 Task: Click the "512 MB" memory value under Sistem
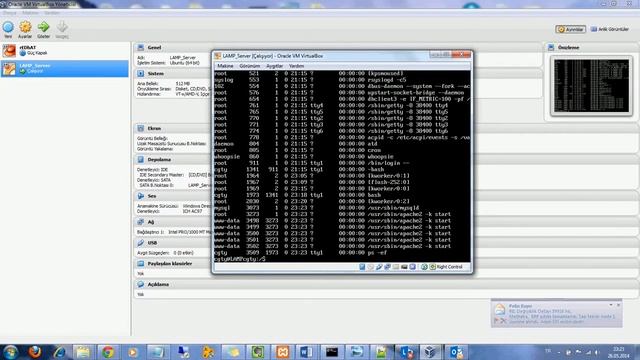click(x=182, y=83)
